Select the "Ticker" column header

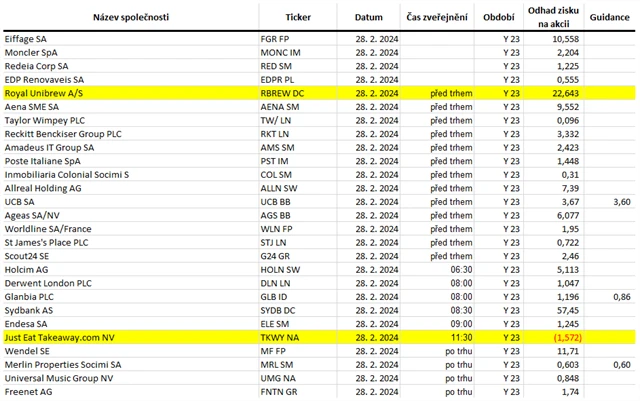click(x=298, y=18)
